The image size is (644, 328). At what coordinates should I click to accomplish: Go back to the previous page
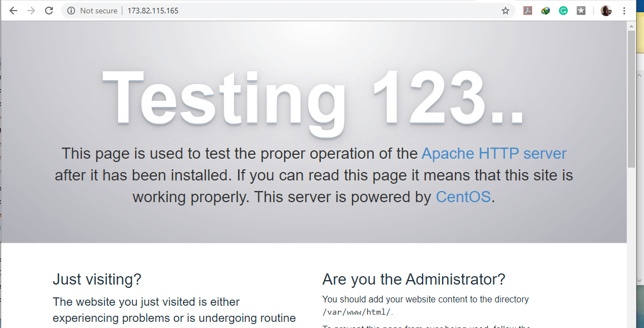(x=13, y=11)
